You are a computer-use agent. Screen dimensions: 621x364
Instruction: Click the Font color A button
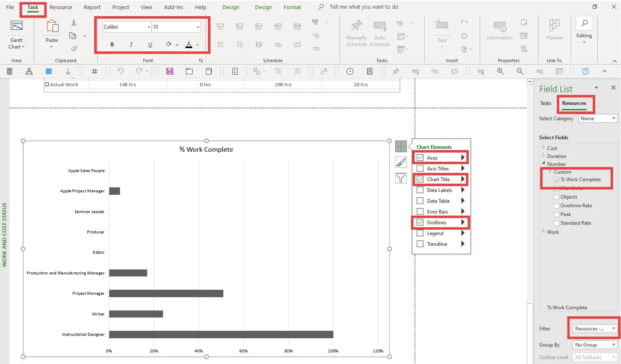click(189, 44)
